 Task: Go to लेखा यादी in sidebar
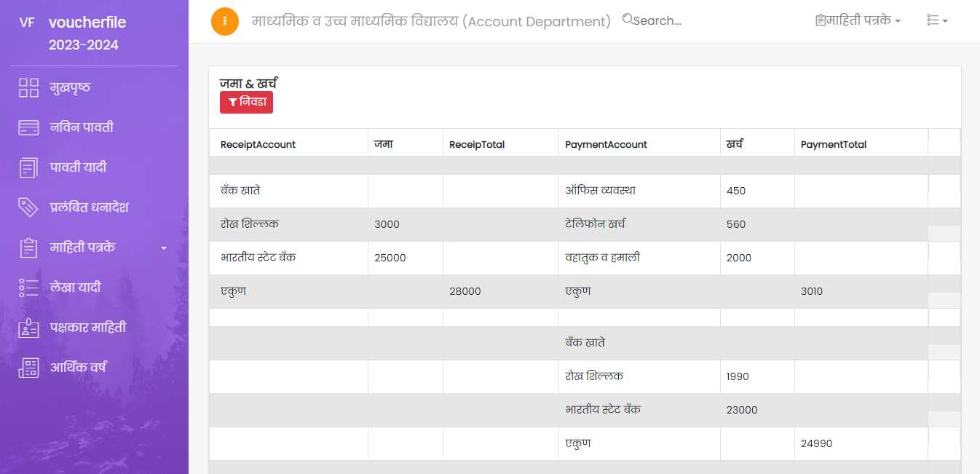tap(75, 288)
